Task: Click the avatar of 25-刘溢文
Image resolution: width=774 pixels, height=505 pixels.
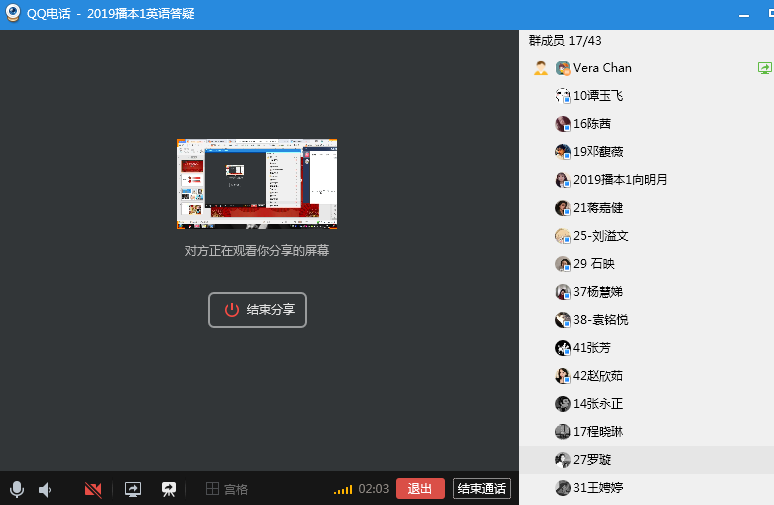Action: (x=563, y=236)
